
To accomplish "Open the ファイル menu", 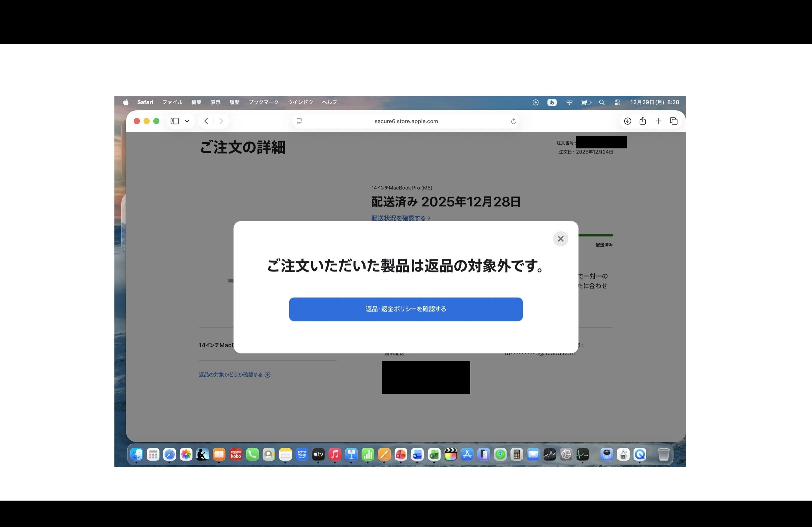I will (x=172, y=102).
